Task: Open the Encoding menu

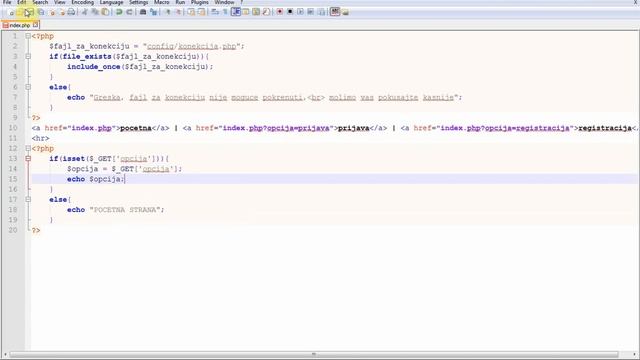Action: (x=82, y=2)
